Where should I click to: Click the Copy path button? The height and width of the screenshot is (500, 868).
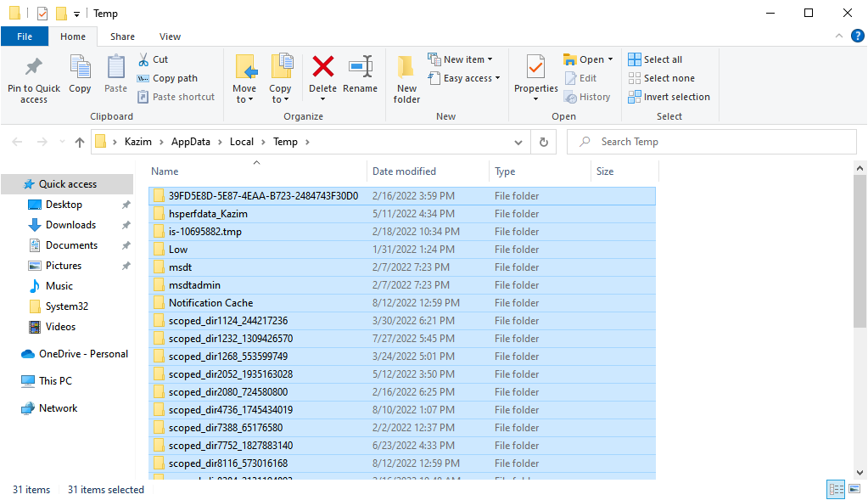click(x=168, y=78)
